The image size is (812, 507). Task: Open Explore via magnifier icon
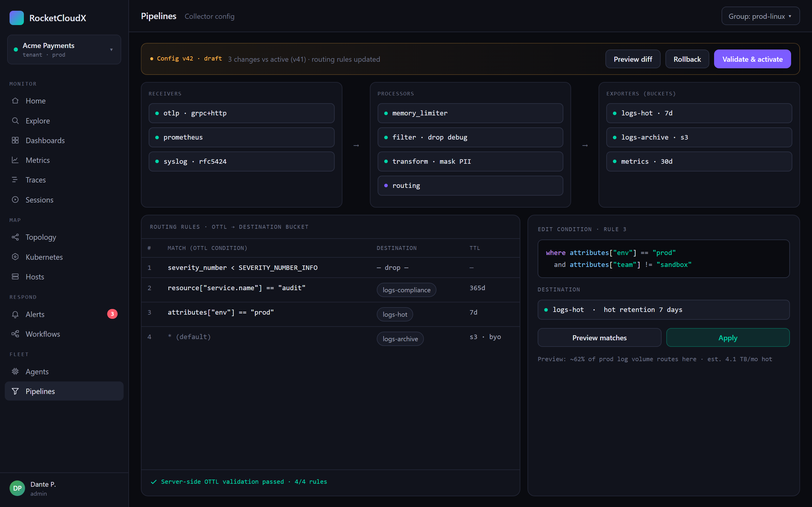15,121
